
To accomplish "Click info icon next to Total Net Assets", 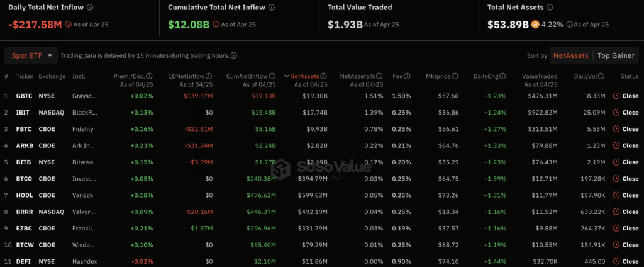I will pos(551,8).
